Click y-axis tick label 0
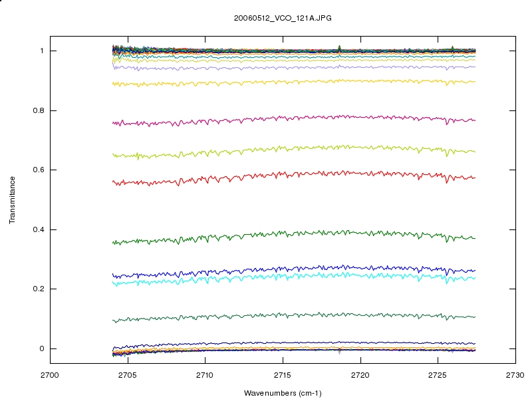The height and width of the screenshot is (399, 532). (x=42, y=348)
